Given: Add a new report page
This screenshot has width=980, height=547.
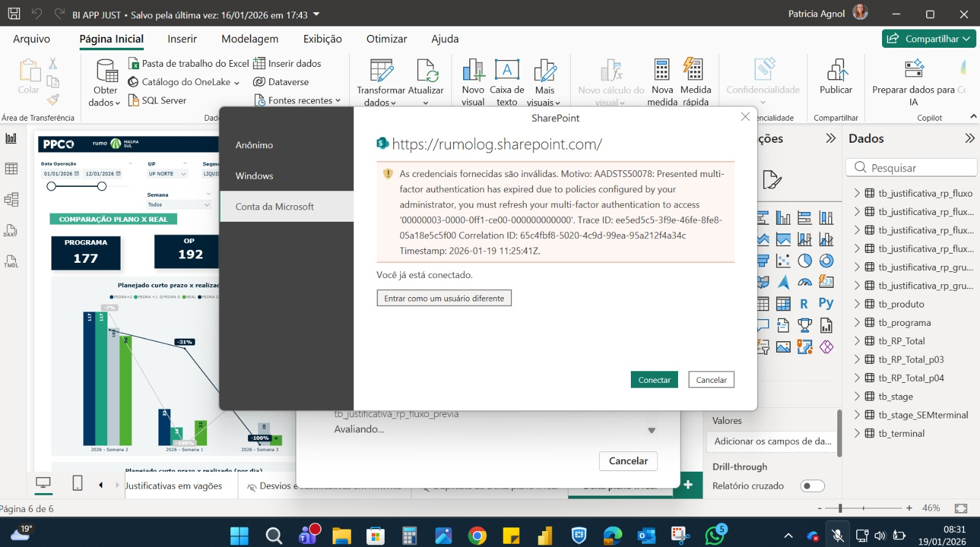Looking at the screenshot, I should click(688, 485).
